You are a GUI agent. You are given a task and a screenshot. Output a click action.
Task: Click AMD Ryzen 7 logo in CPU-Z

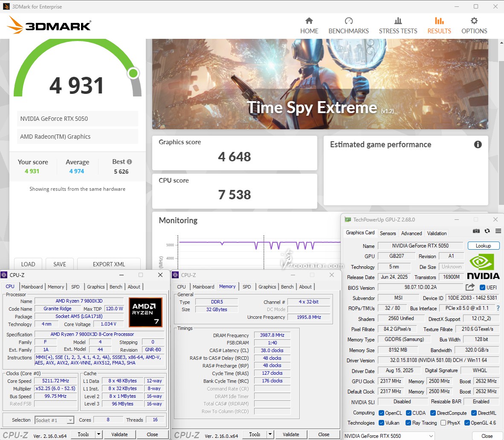pyautogui.click(x=145, y=312)
